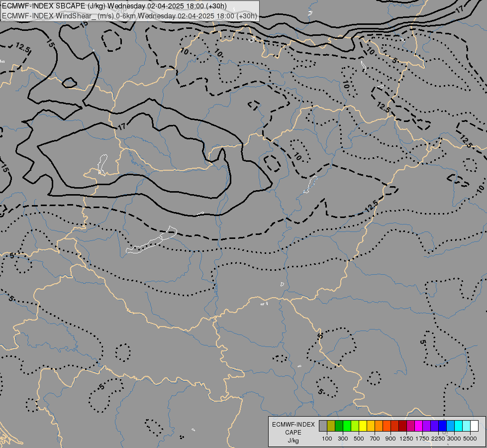
Task: Click the bright magenta legend swatch
Action: click(419, 426)
